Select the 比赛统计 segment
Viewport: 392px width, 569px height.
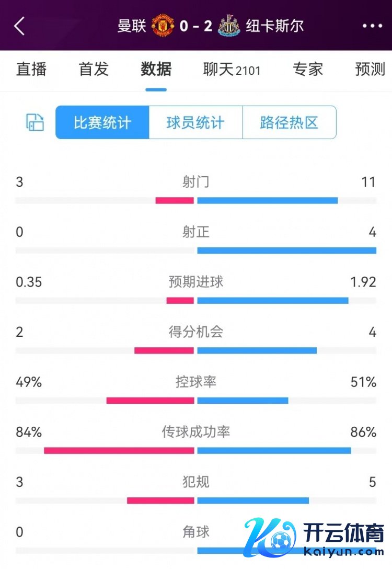tap(102, 122)
